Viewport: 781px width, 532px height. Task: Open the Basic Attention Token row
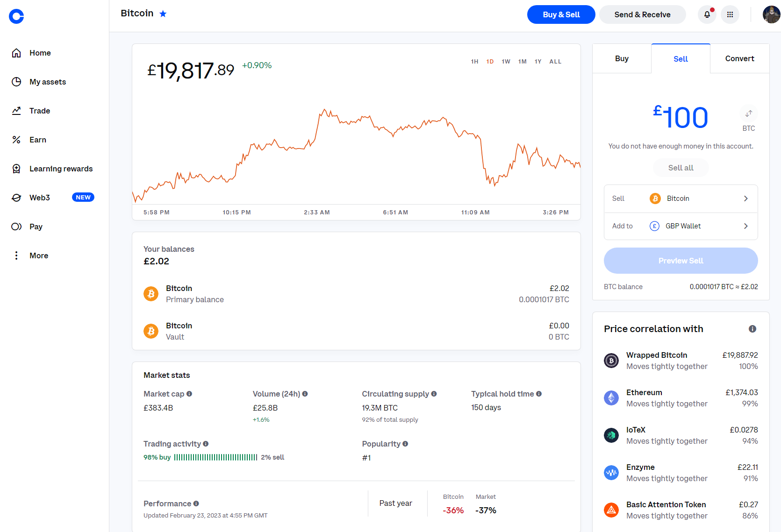(681, 510)
